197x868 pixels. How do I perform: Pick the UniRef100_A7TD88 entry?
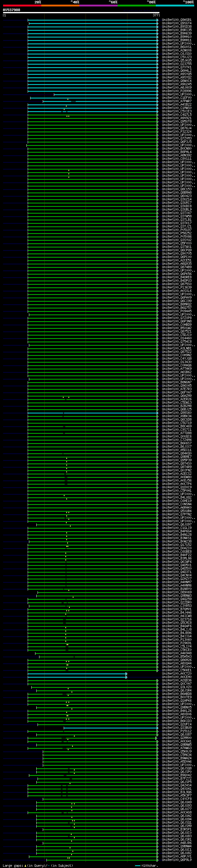point(177,433)
